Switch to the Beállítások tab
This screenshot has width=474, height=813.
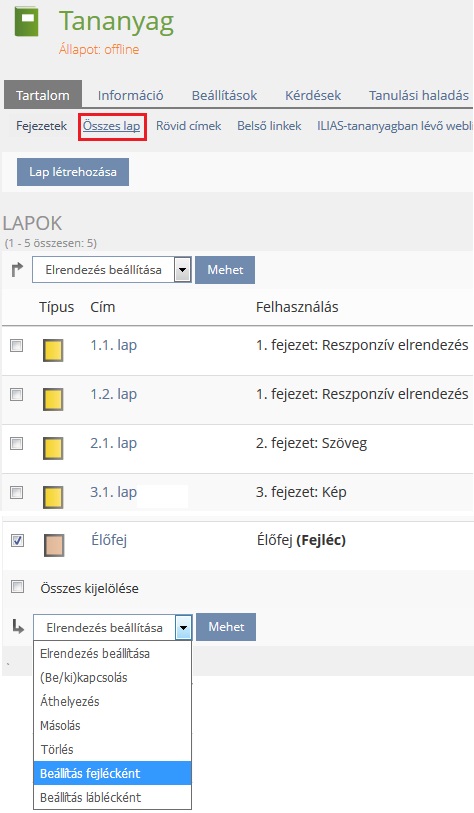pyautogui.click(x=224, y=95)
